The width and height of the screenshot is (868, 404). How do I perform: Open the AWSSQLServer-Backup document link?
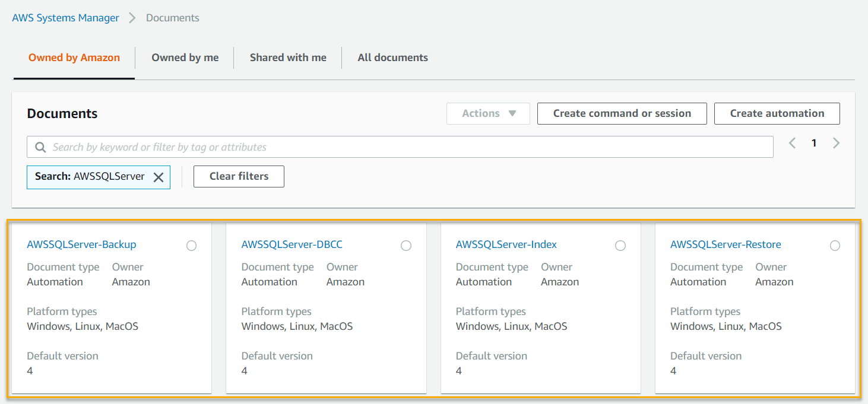[81, 244]
